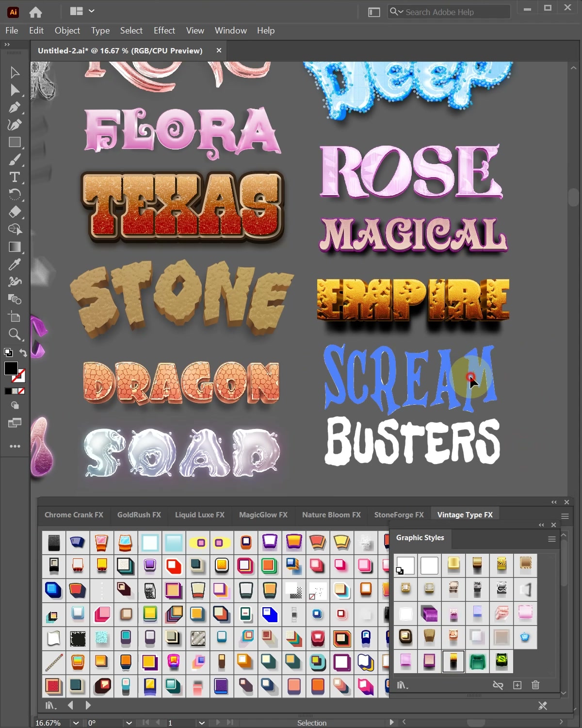Choose the Type tool
582x728 pixels.
pyautogui.click(x=15, y=177)
